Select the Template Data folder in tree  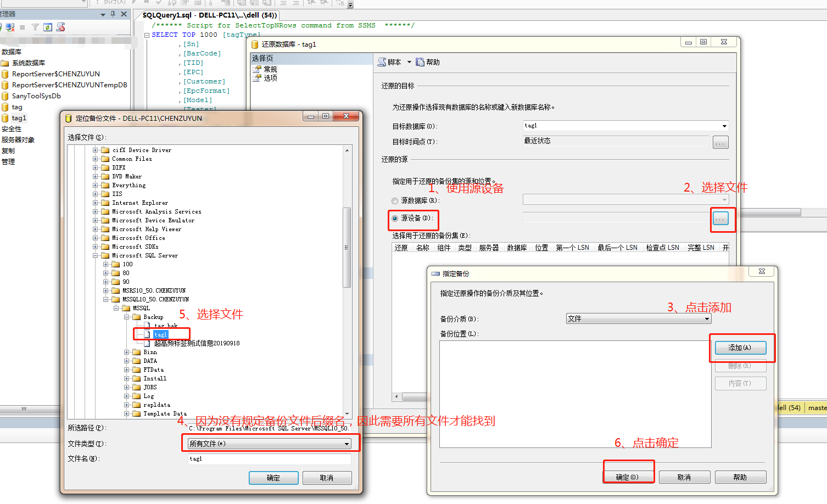(x=165, y=413)
